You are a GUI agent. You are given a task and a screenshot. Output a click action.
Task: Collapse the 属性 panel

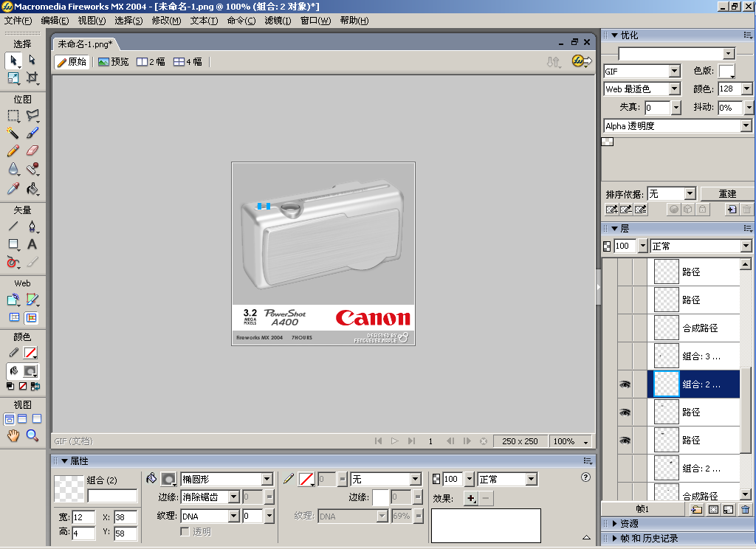tap(64, 460)
